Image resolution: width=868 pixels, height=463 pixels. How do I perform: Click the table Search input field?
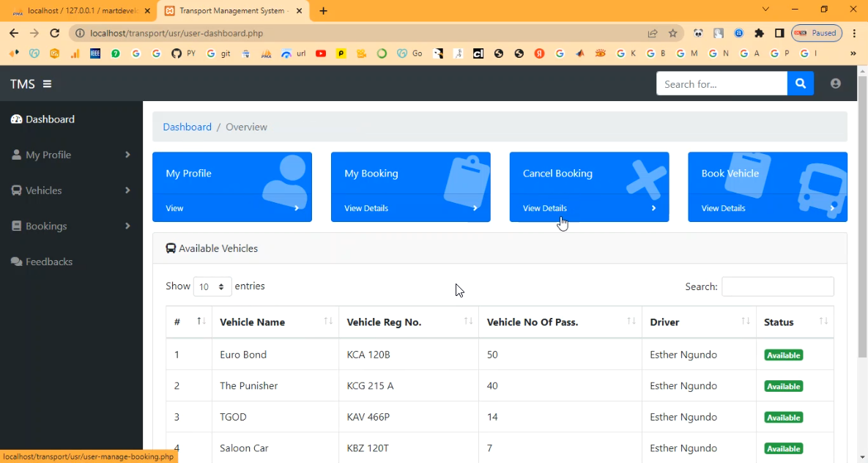tap(777, 287)
